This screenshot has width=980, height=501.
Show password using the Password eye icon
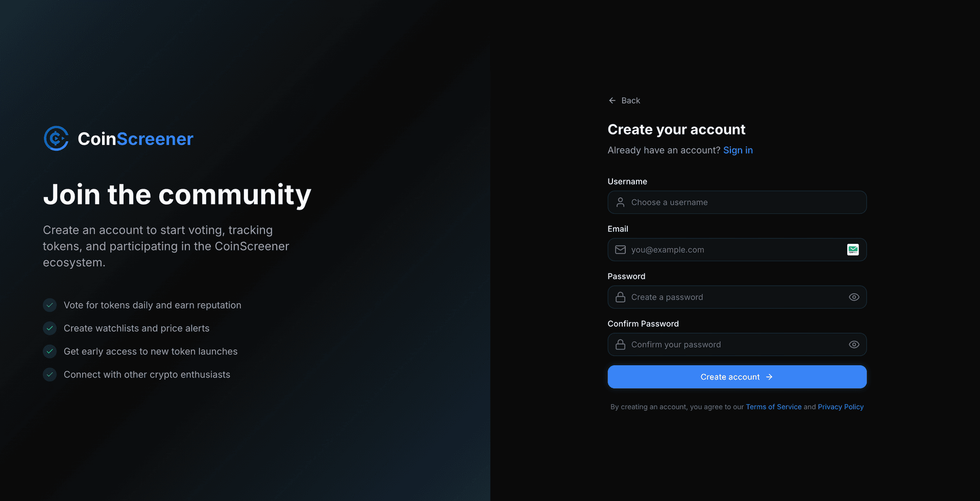point(853,297)
